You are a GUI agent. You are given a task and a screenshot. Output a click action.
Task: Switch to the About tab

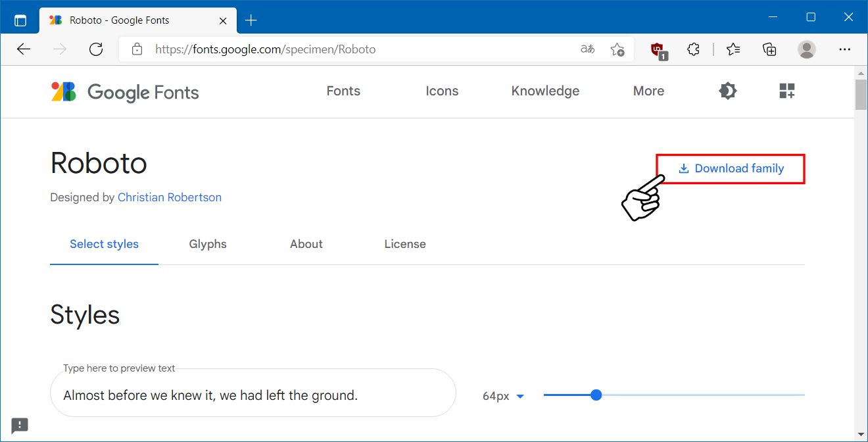click(x=306, y=244)
